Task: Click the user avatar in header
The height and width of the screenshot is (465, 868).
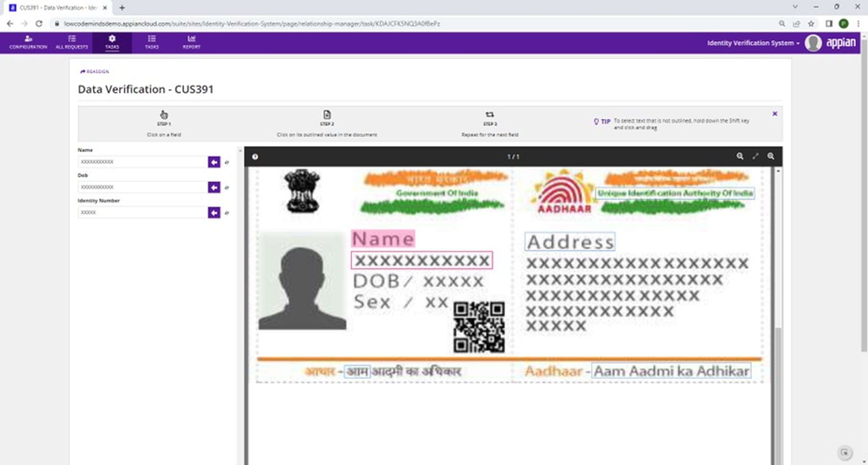Action: coord(813,43)
